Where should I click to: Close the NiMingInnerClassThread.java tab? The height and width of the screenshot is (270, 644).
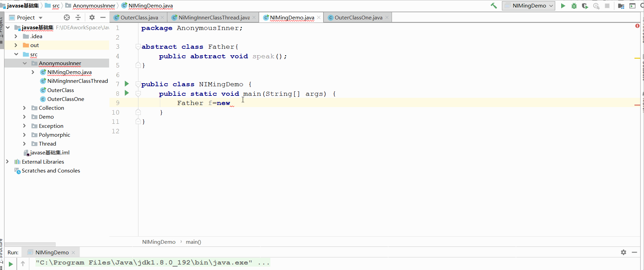pos(254,17)
